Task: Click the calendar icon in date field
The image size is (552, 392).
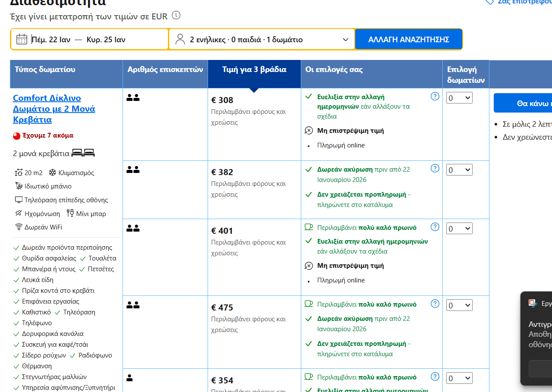Action: (22, 40)
